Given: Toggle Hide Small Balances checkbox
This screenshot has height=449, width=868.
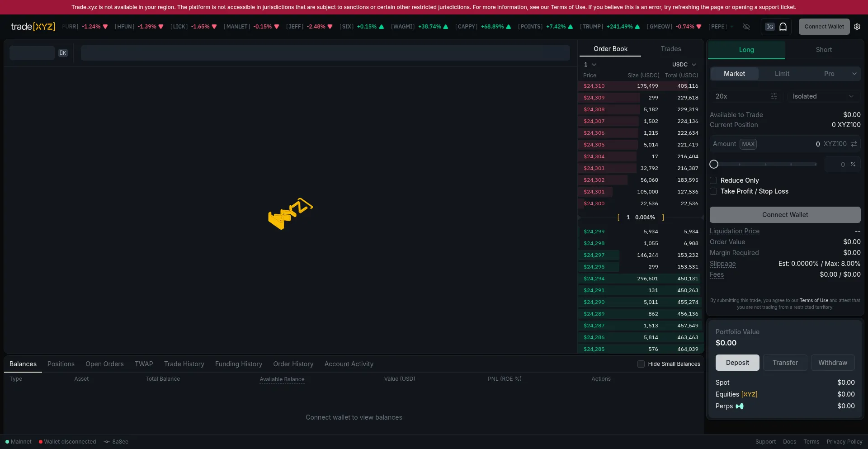Looking at the screenshot, I should click(x=641, y=364).
